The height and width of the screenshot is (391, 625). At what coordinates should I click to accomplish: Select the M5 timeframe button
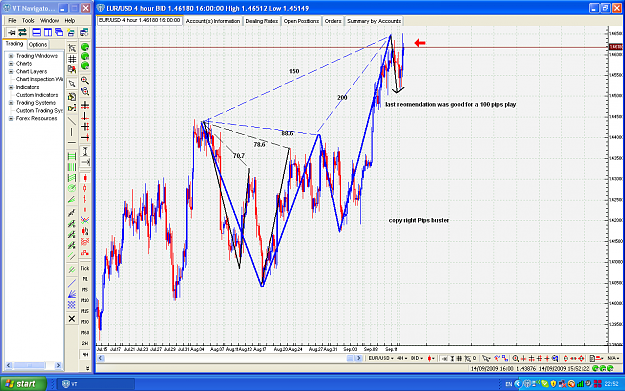[85, 290]
